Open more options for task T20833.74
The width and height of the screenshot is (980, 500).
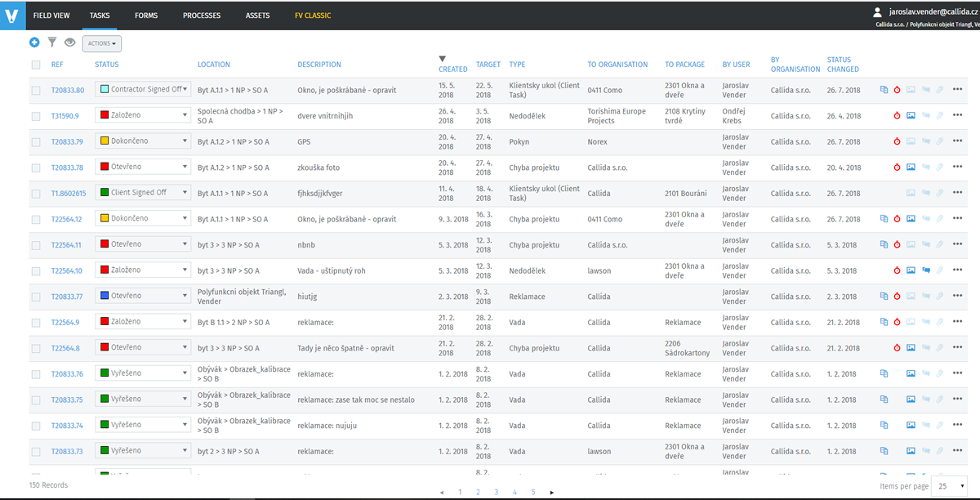[957, 426]
